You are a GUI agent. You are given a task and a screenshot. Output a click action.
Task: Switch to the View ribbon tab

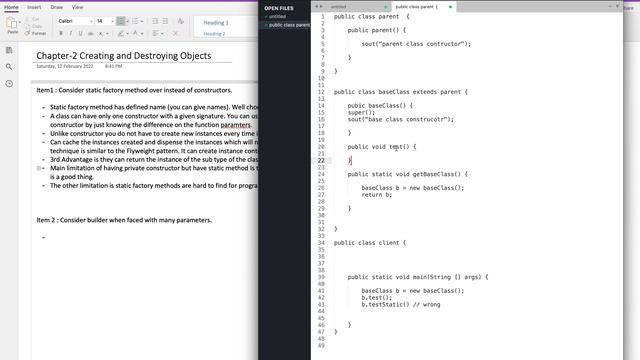pos(77,7)
